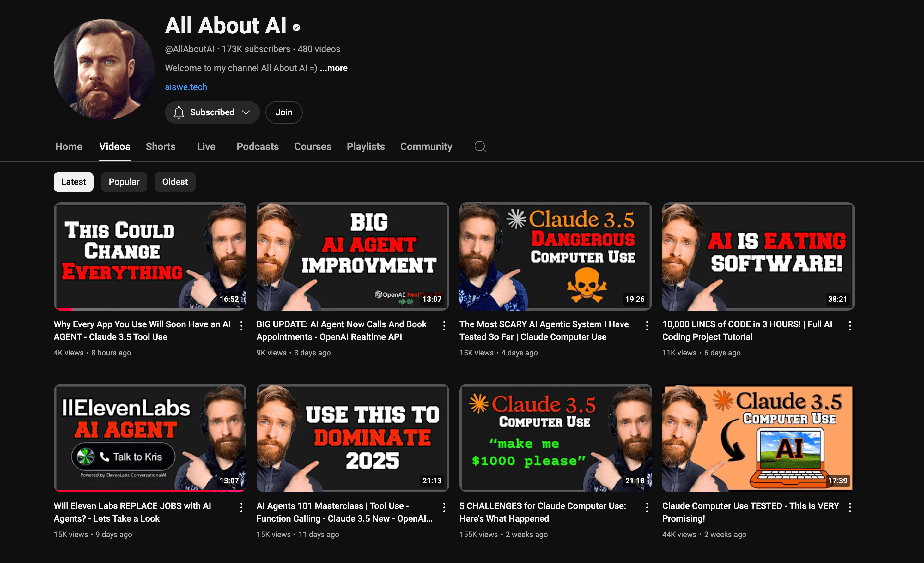924x563 pixels.
Task: Open options menu for Claude Computer Use TESTED video
Action: pos(850,507)
